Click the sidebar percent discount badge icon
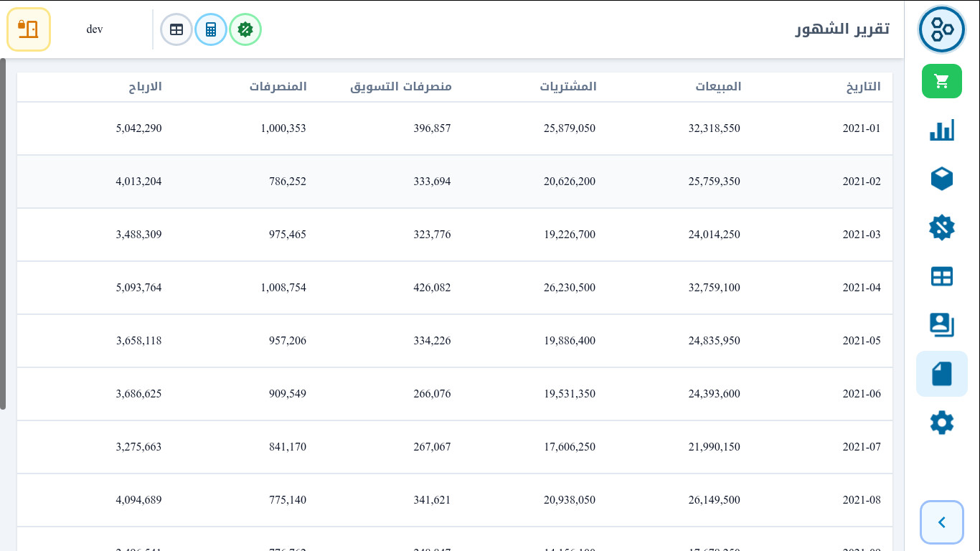 (941, 228)
